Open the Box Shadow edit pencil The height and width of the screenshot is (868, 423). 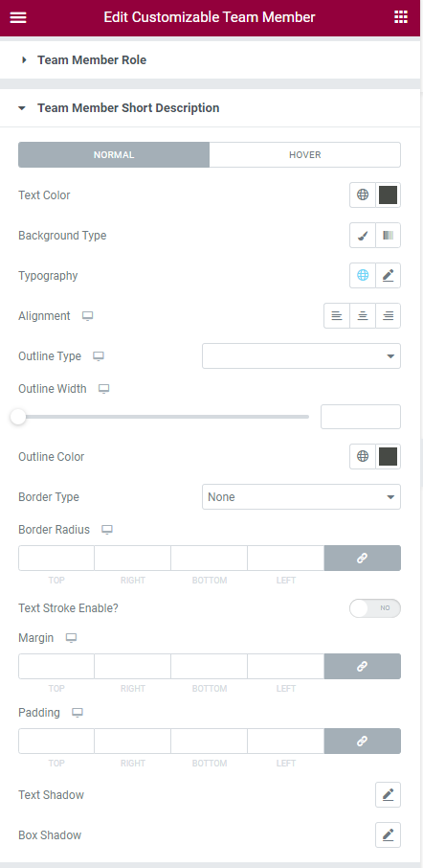point(389,834)
